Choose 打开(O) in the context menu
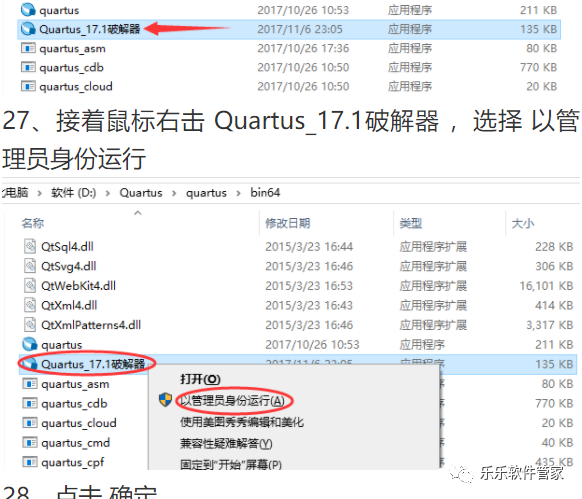Screen dimensions: 582x499 pos(200,379)
